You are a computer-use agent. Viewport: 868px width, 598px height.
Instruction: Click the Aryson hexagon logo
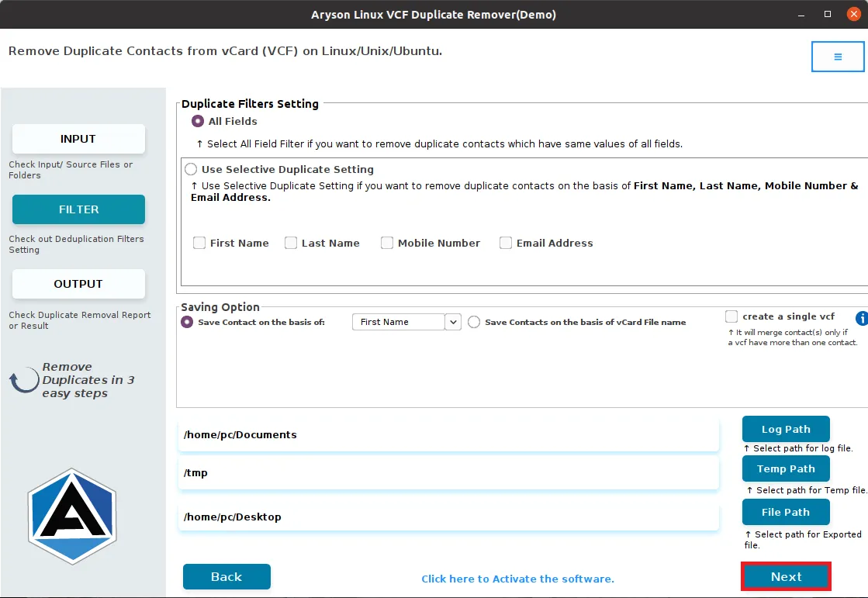coord(72,517)
